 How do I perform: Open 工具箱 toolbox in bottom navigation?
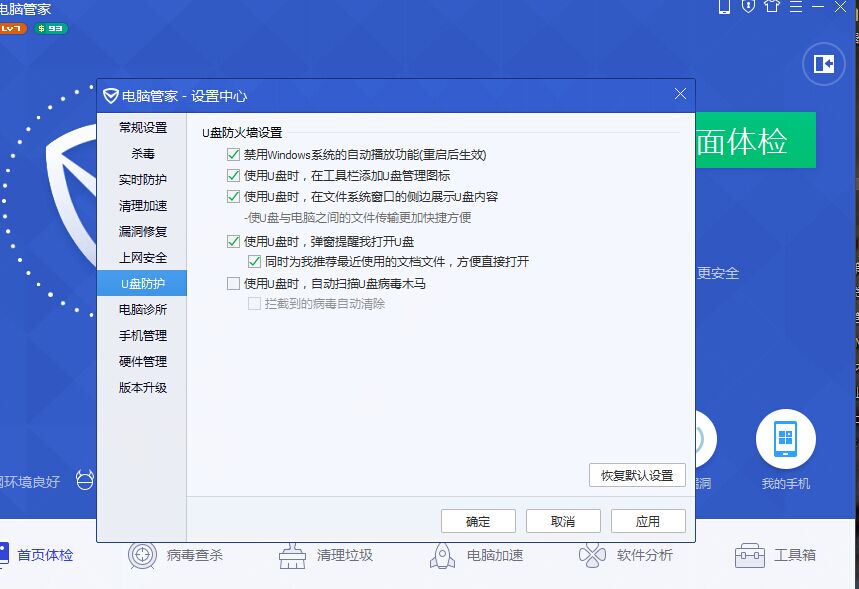coord(775,555)
